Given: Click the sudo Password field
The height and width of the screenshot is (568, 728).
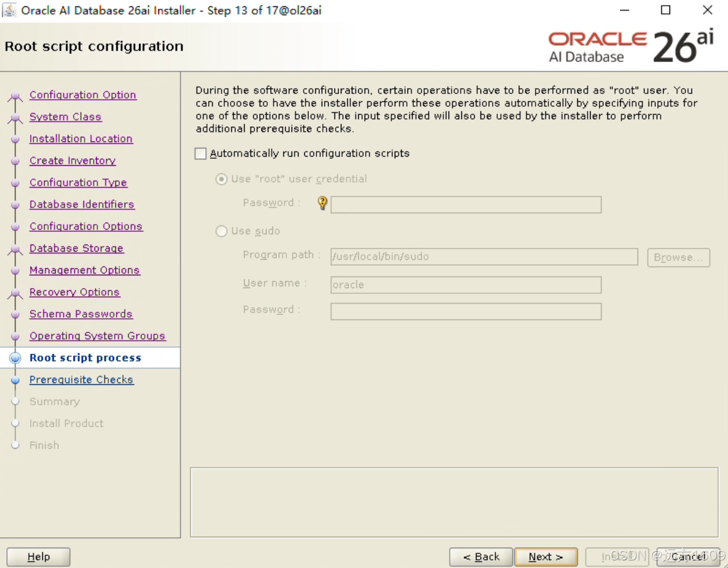Looking at the screenshot, I should [466, 311].
